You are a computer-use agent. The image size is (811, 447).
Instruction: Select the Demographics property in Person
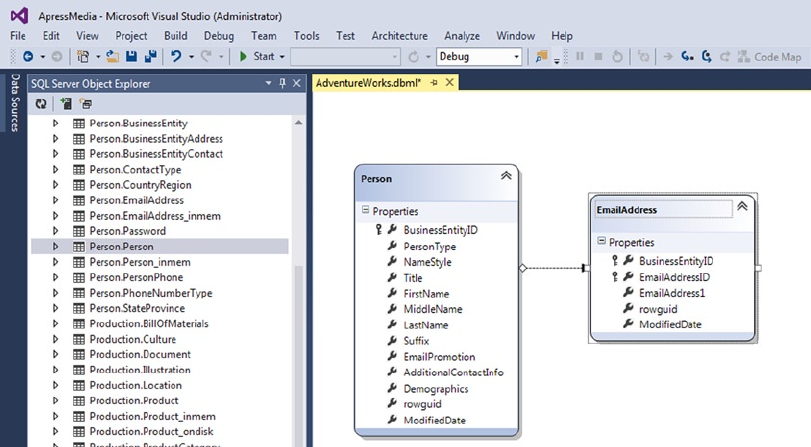[436, 389]
